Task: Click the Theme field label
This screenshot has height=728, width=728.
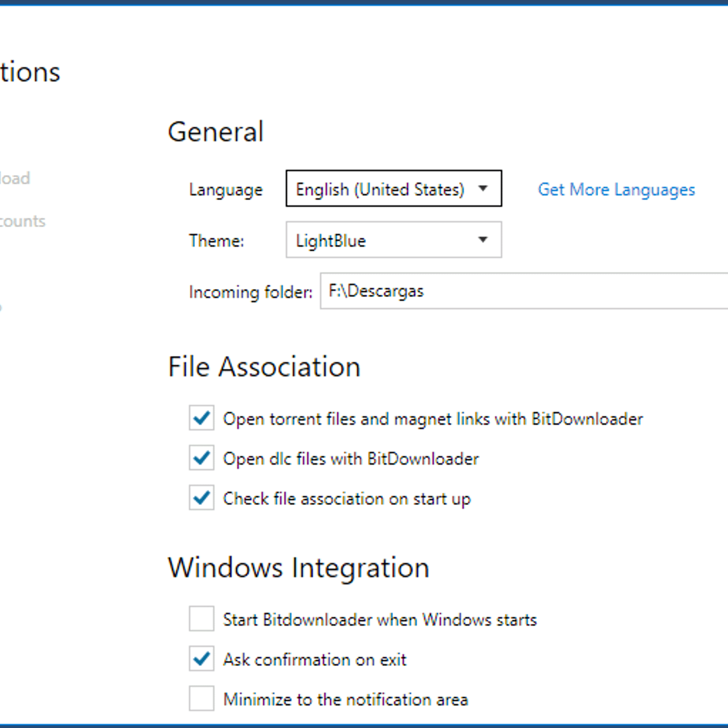Action: coord(217,241)
